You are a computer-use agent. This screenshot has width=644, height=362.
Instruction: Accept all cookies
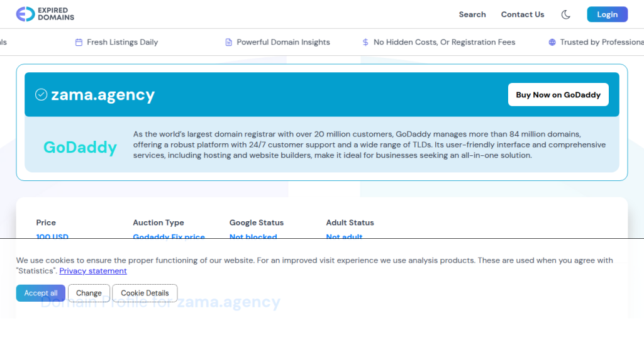(41, 293)
